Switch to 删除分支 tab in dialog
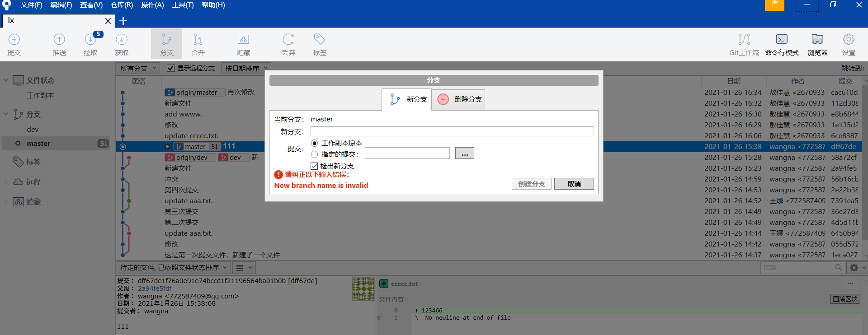 coord(459,99)
